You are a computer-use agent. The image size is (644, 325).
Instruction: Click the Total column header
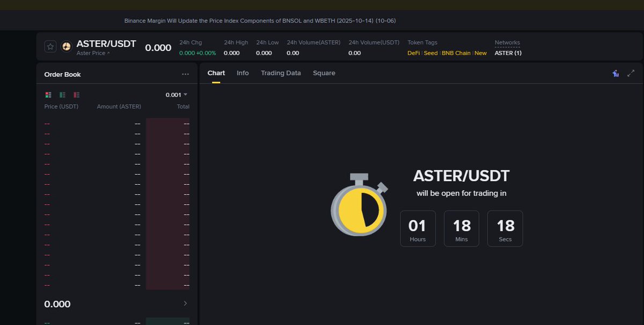point(183,106)
